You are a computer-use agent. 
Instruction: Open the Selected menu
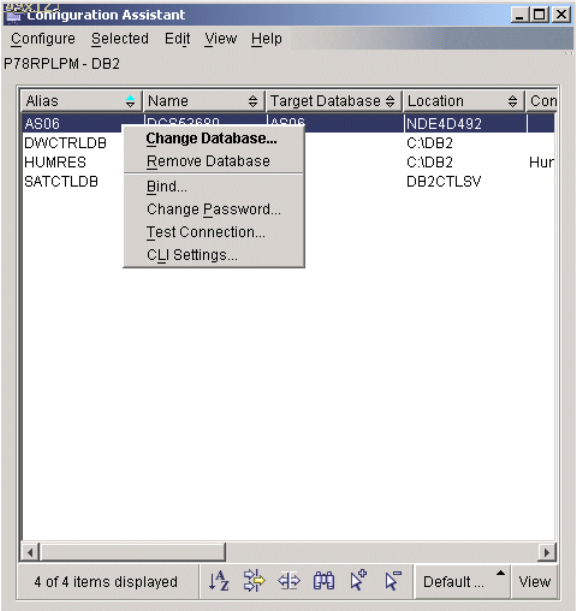[x=120, y=39]
